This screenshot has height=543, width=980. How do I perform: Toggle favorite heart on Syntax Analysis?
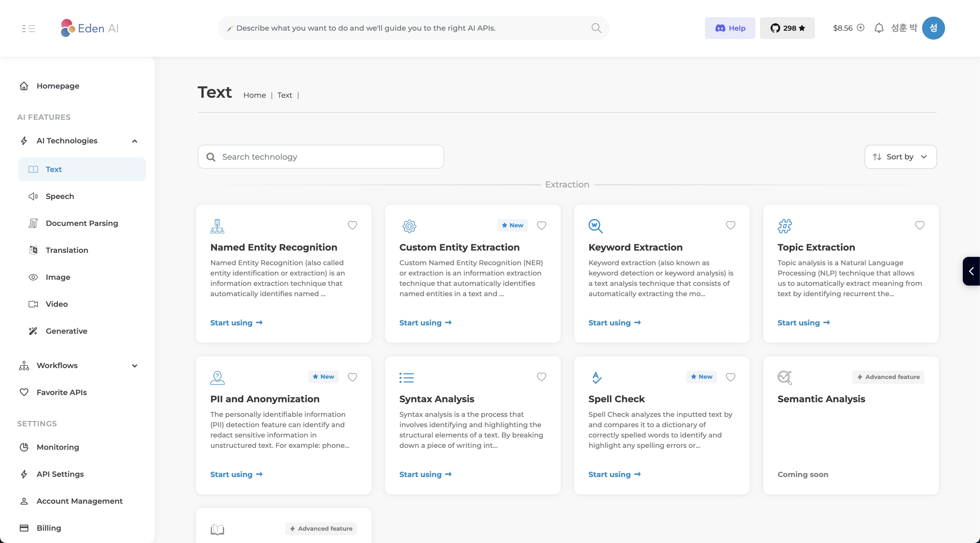tap(541, 377)
